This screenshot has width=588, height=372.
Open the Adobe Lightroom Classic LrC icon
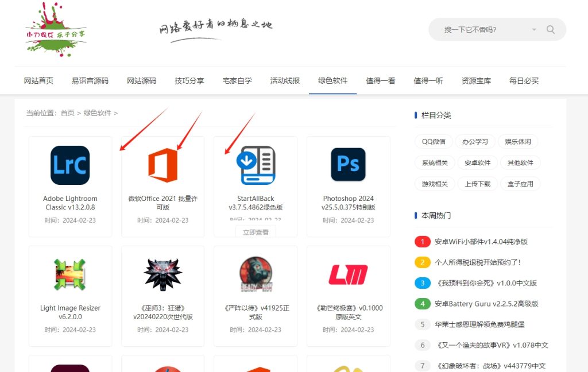[x=70, y=165]
